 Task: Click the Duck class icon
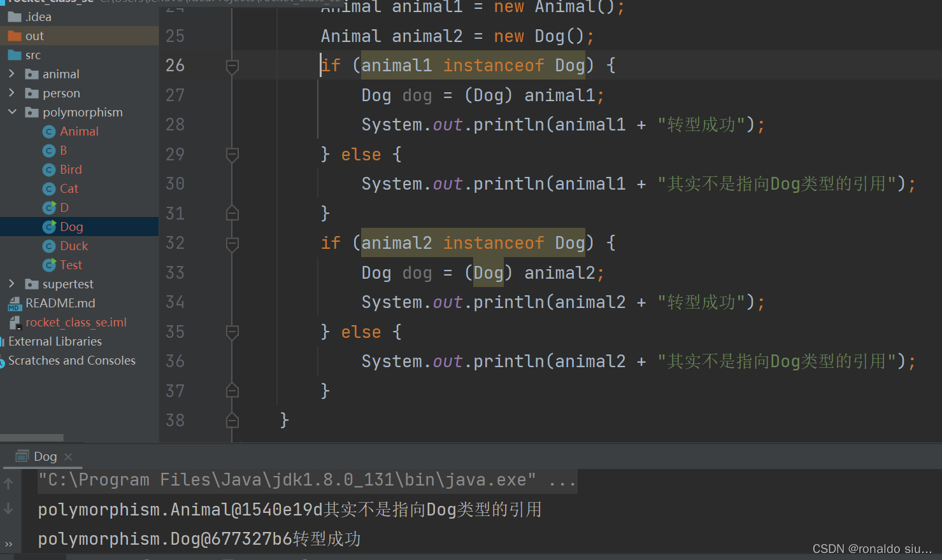click(49, 246)
